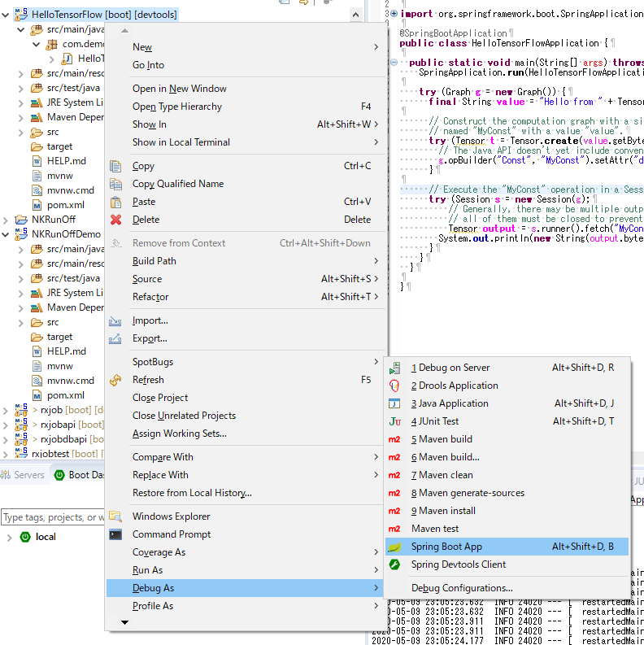Switch to the Boot Dashboard tab
The image size is (644, 645).
pyautogui.click(x=78, y=475)
